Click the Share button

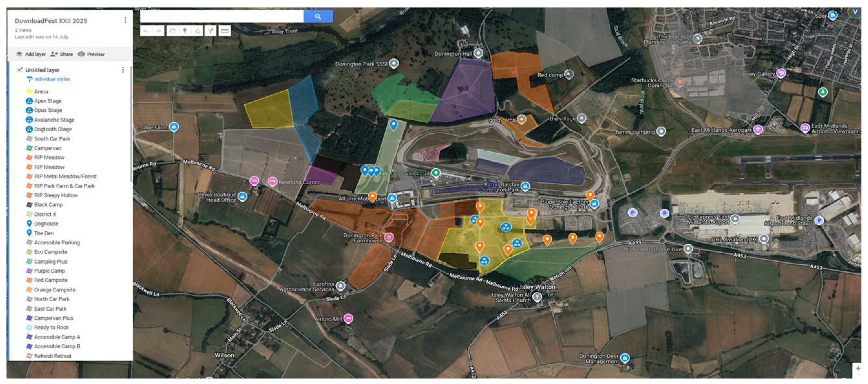pyautogui.click(x=62, y=54)
